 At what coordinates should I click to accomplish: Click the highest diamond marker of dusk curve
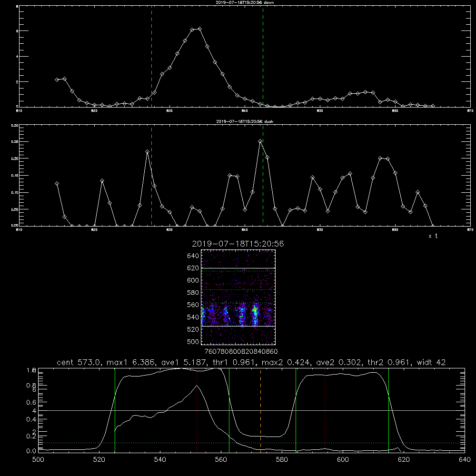[260, 141]
